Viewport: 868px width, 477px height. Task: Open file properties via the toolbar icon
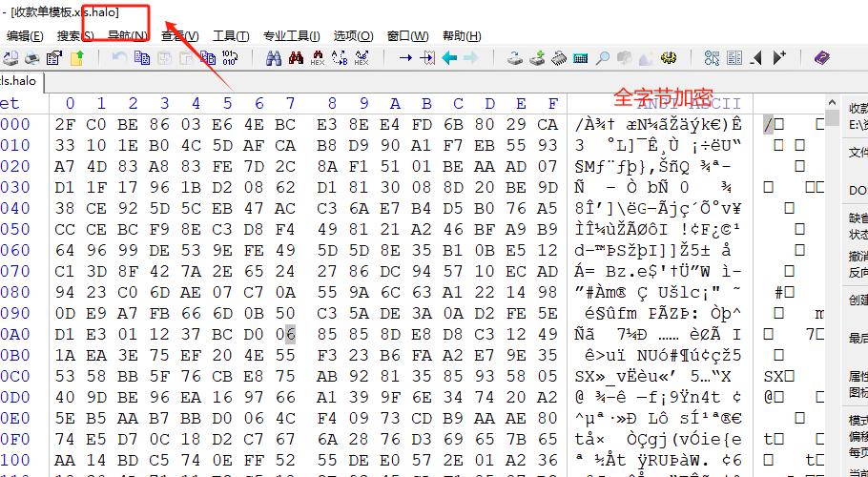click(54, 58)
